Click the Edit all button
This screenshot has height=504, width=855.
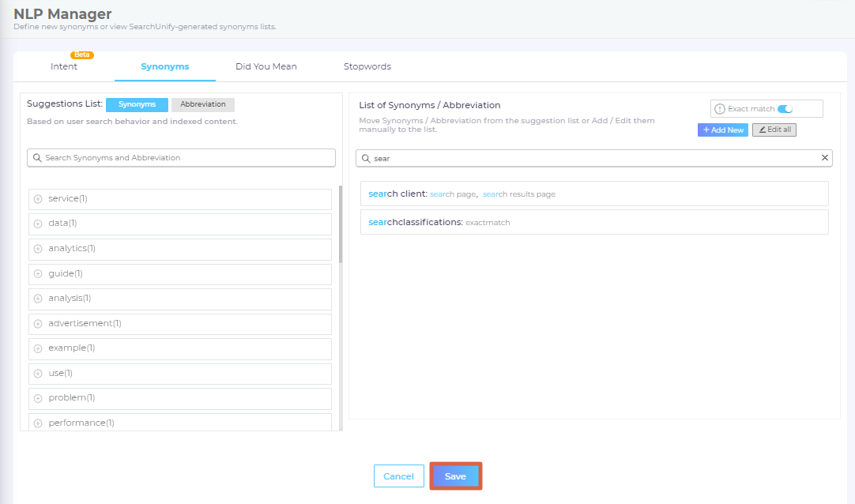pyautogui.click(x=774, y=130)
